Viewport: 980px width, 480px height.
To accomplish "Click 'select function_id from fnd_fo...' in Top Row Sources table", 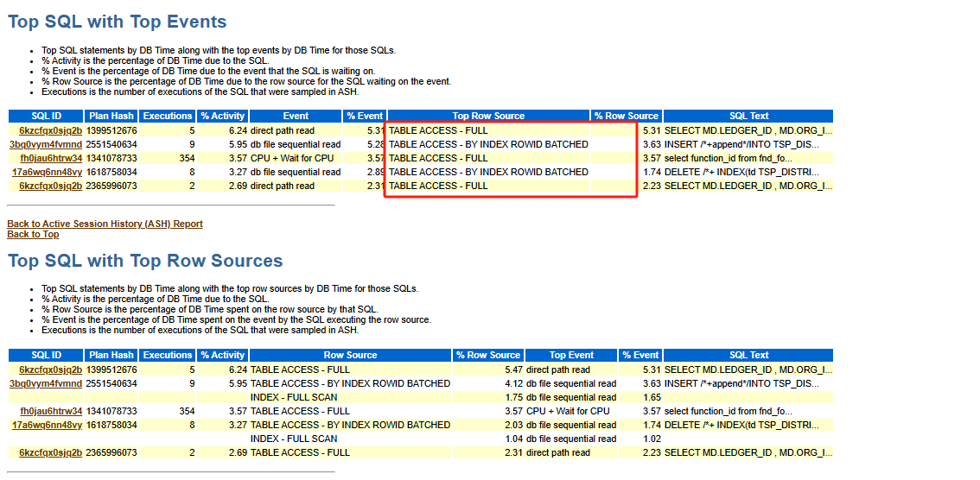I will 729,411.
